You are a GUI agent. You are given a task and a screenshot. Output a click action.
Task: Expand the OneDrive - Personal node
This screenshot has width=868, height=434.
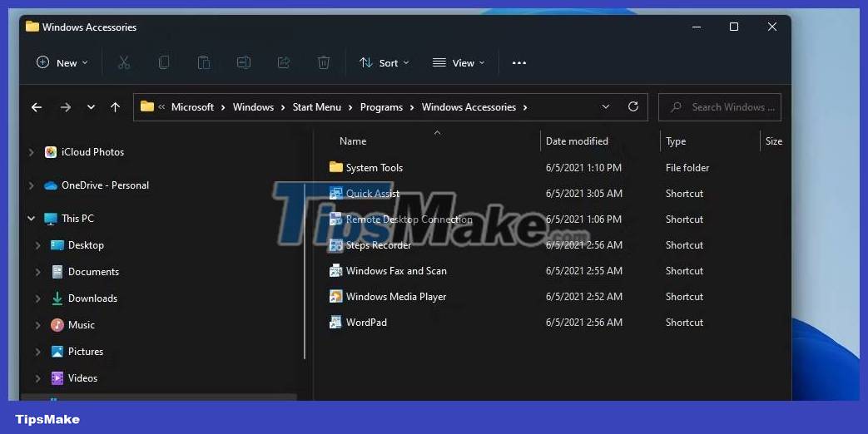(31, 185)
